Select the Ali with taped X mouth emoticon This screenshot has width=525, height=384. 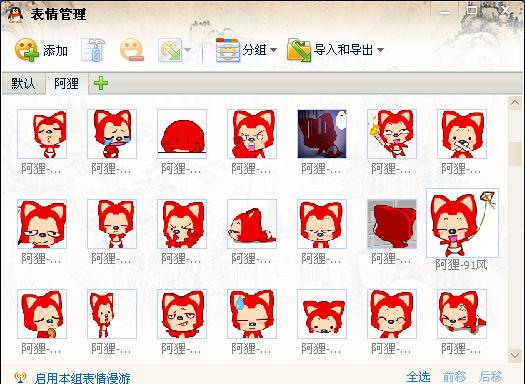click(462, 134)
